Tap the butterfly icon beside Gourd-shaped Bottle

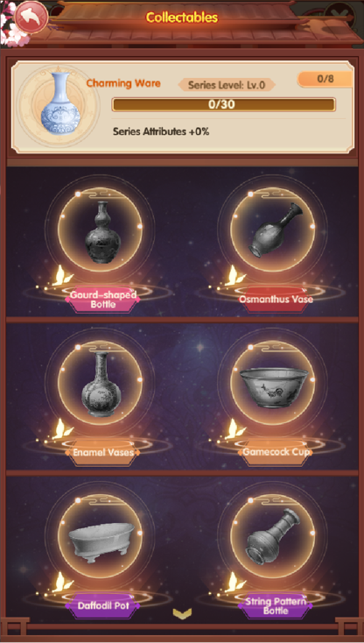(61, 276)
